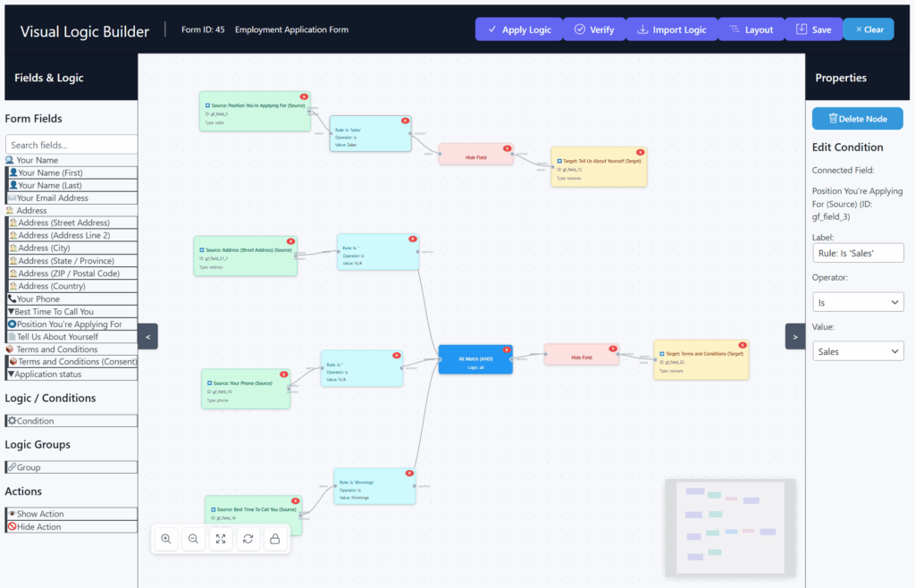Click the Apply Logic button
This screenshot has height=588, width=915.
(519, 29)
